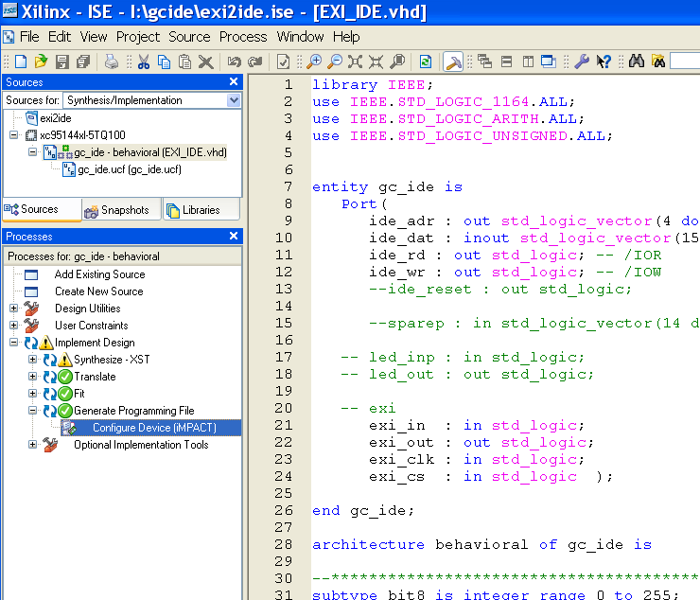This screenshot has height=600, width=700.
Task: Click the blue wrench properties icon
Action: point(582,62)
